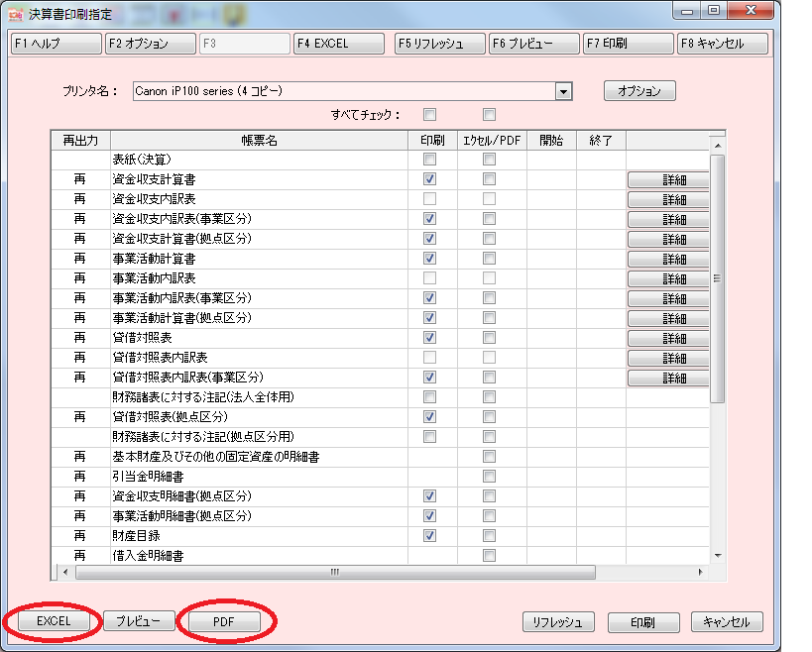Click F5 リフレッシュ in the toolbar
The height and width of the screenshot is (652, 812).
click(x=437, y=44)
